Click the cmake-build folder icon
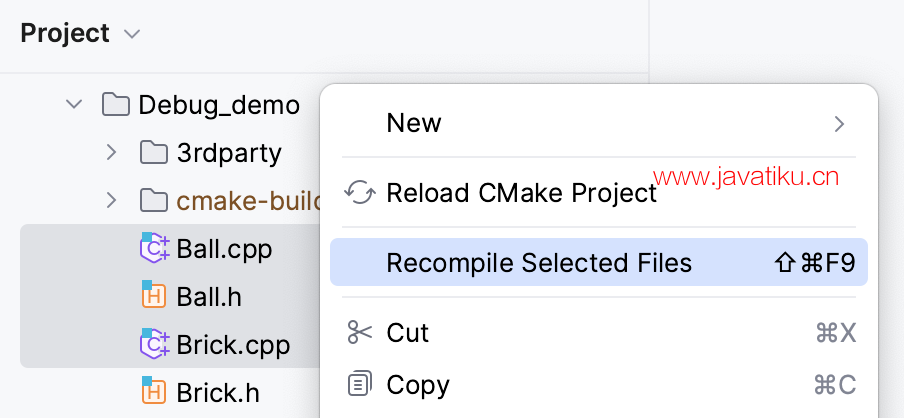The height and width of the screenshot is (418, 904). pos(154,201)
